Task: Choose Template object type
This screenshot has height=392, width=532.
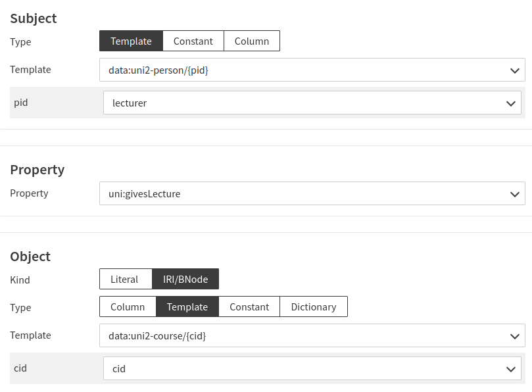Action: (x=187, y=306)
